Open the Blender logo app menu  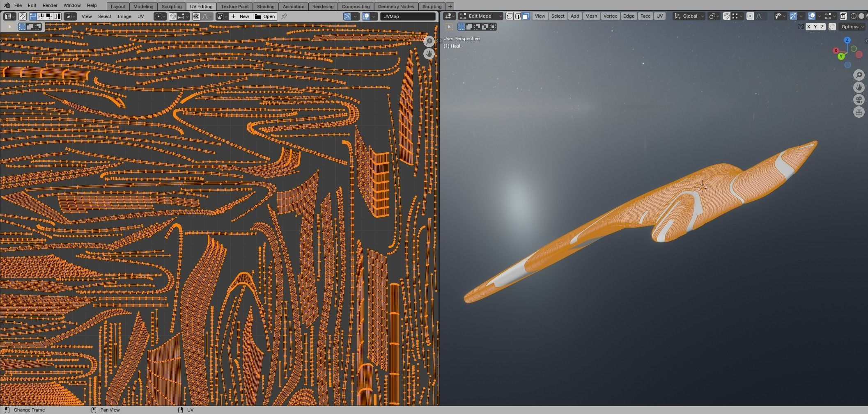coord(7,5)
